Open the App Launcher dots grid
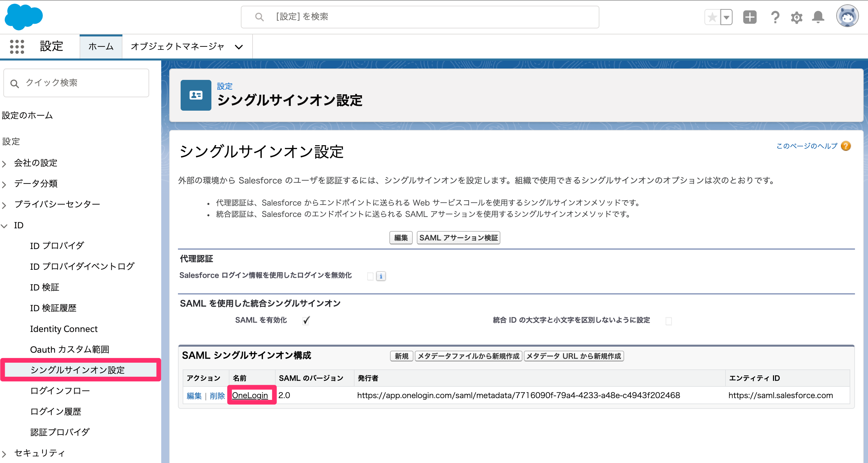Screen dimensions: 868x463 tap(17, 46)
